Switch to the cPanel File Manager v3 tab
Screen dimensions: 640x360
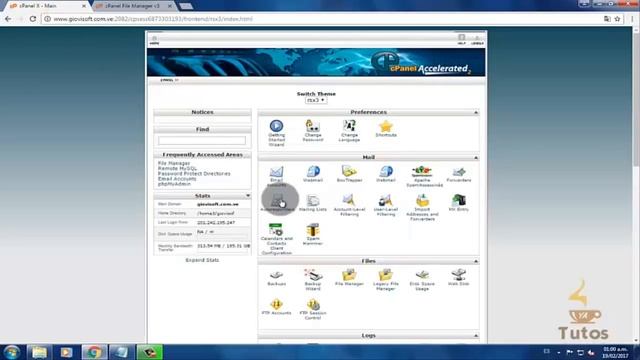pyautogui.click(x=134, y=6)
